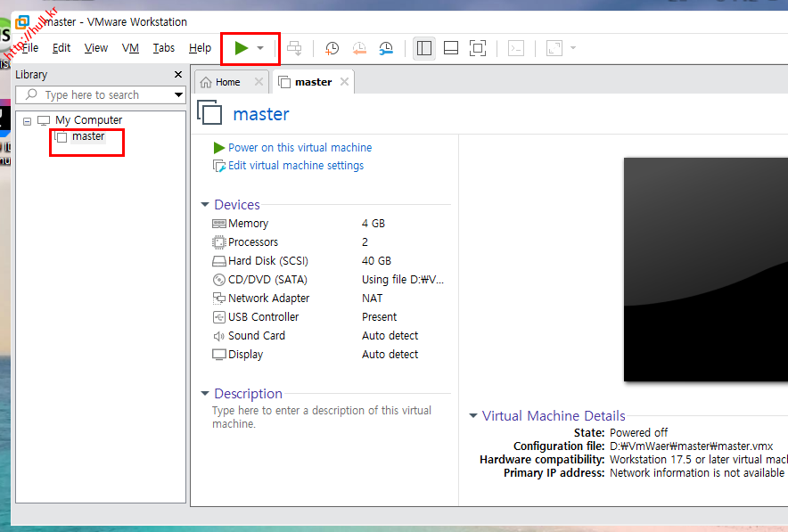Click the Hard Disk (SCSI) device icon
The image size is (788, 532).
coord(219,261)
